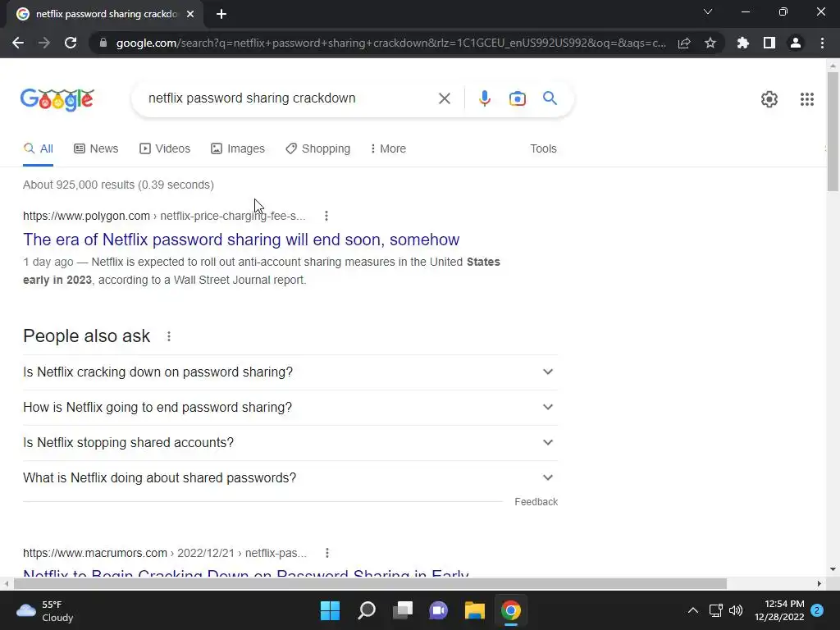Open Google apps grid icon
The width and height of the screenshot is (840, 630).
[807, 99]
